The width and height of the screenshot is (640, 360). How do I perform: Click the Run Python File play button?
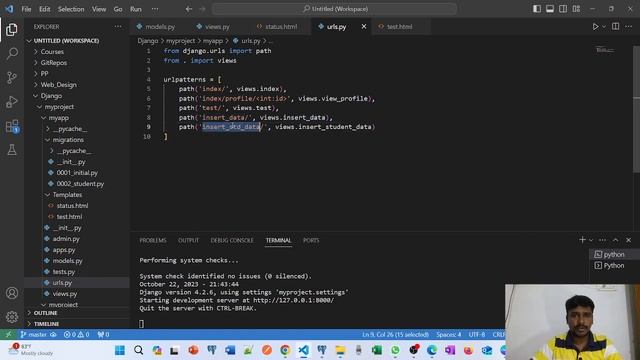click(x=595, y=27)
